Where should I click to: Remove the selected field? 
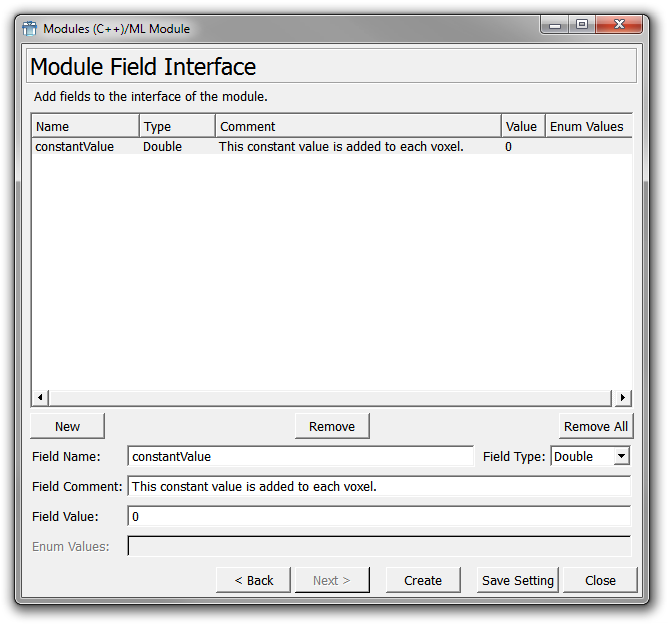point(331,426)
